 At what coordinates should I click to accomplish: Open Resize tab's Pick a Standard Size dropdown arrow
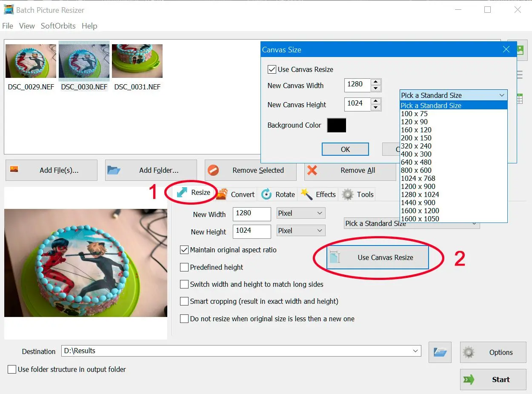point(475,224)
